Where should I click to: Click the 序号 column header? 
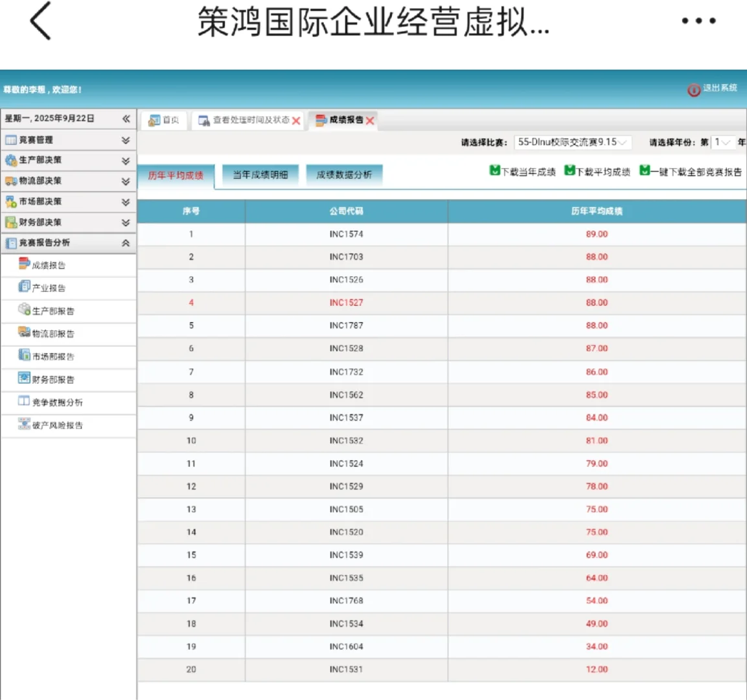191,211
